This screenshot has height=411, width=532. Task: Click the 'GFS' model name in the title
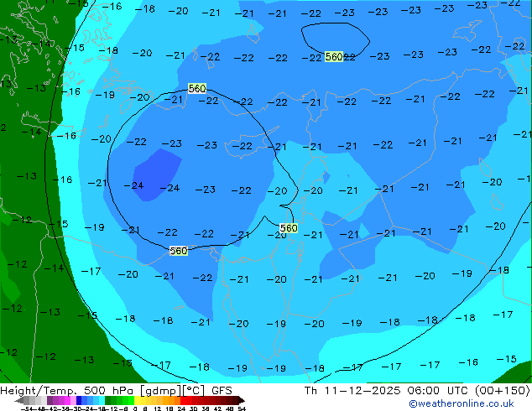tap(222, 391)
